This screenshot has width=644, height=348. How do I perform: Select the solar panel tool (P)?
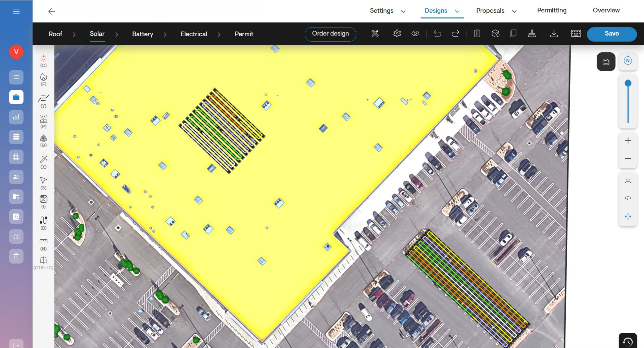[44, 122]
